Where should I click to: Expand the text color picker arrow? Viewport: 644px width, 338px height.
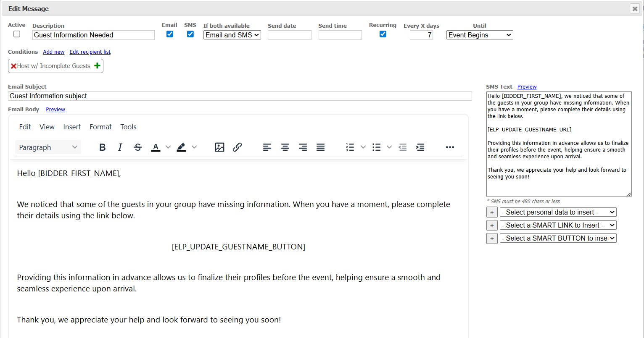coord(168,147)
